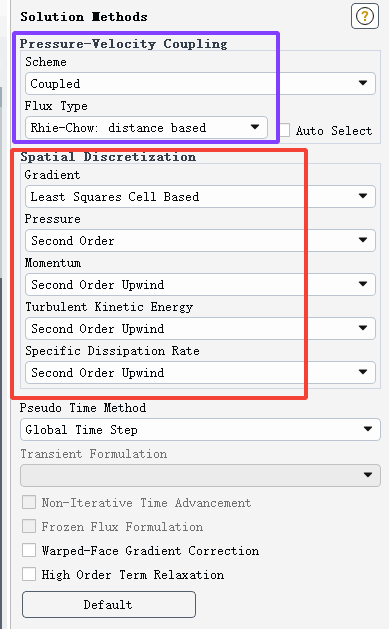Image resolution: width=389 pixels, height=629 pixels.
Task: Enable the Auto Select checkbox
Action: tap(285, 130)
